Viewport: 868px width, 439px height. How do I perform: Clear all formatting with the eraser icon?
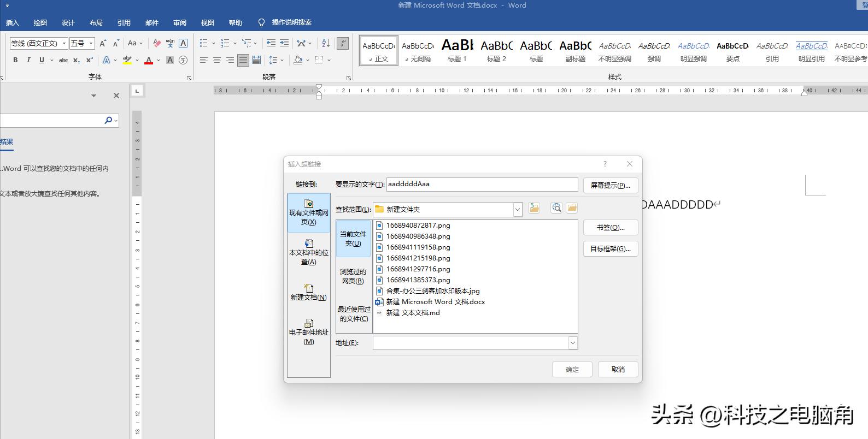pyautogui.click(x=157, y=43)
